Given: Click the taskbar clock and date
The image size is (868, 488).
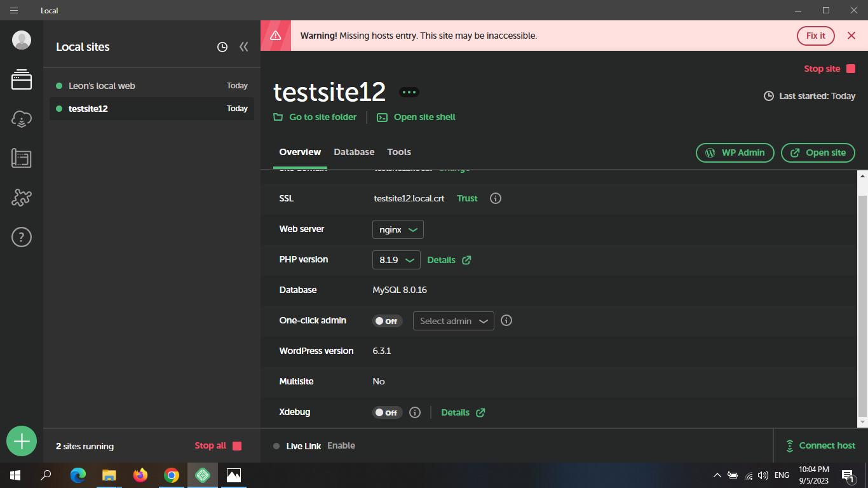Looking at the screenshot, I should (x=814, y=475).
